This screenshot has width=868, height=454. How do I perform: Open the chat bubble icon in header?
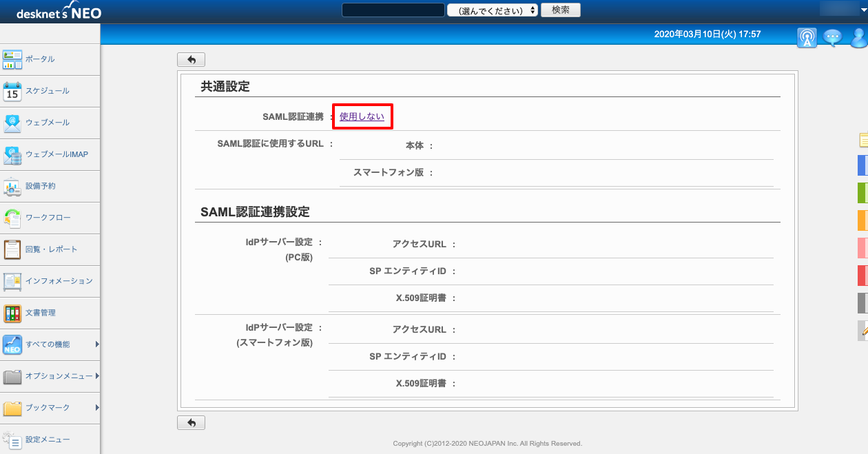tap(832, 37)
